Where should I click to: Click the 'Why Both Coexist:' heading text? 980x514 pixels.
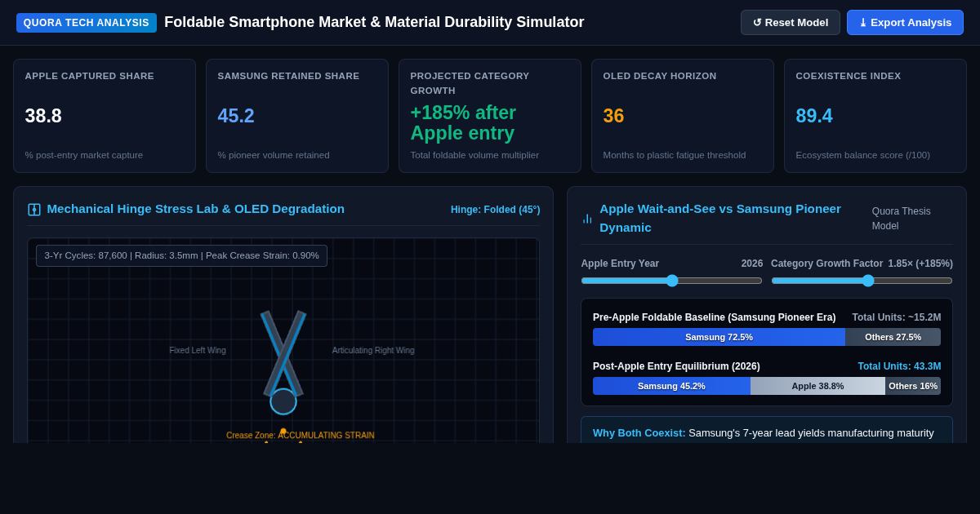point(639,433)
